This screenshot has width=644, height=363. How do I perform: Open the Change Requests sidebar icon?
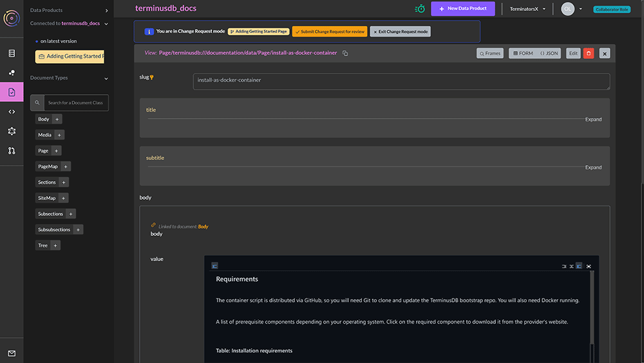click(x=12, y=151)
